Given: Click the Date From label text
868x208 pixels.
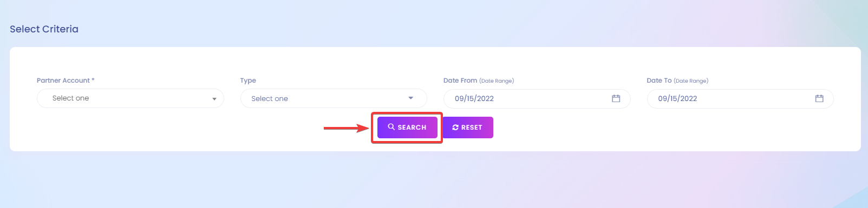Looking at the screenshot, I should tap(460, 80).
